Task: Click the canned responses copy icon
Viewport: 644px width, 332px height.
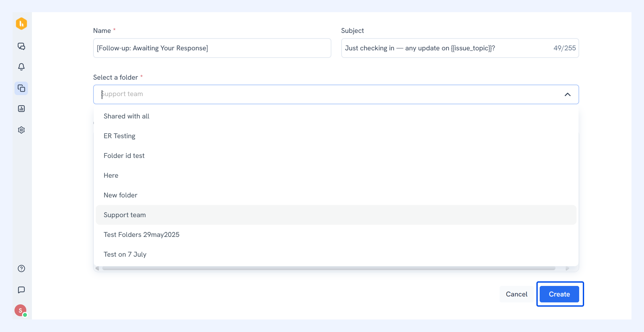Action: 21,88
